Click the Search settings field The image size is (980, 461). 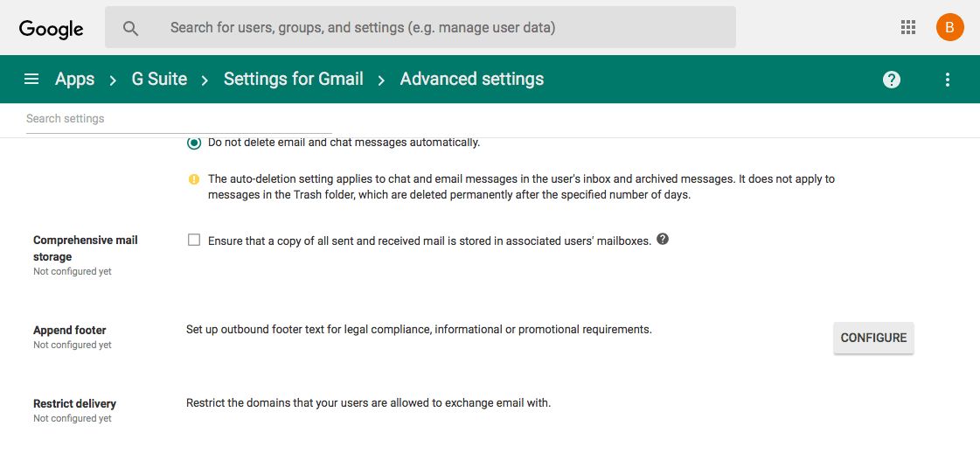coord(175,119)
